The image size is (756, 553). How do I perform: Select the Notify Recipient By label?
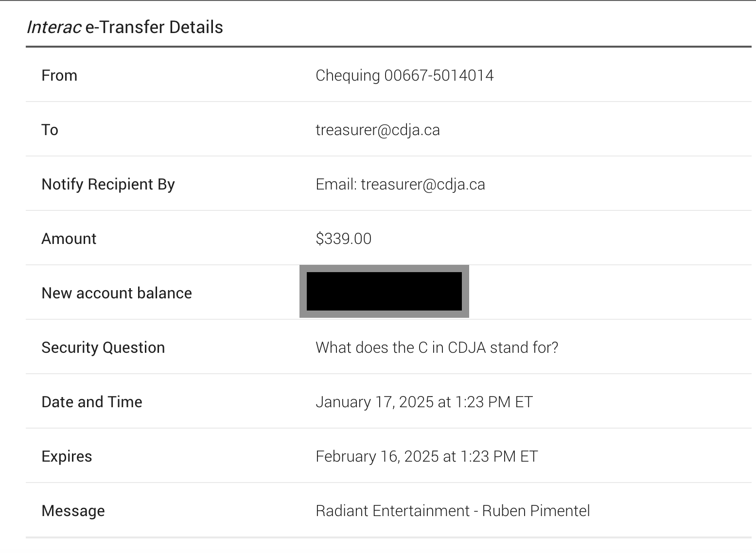click(108, 185)
